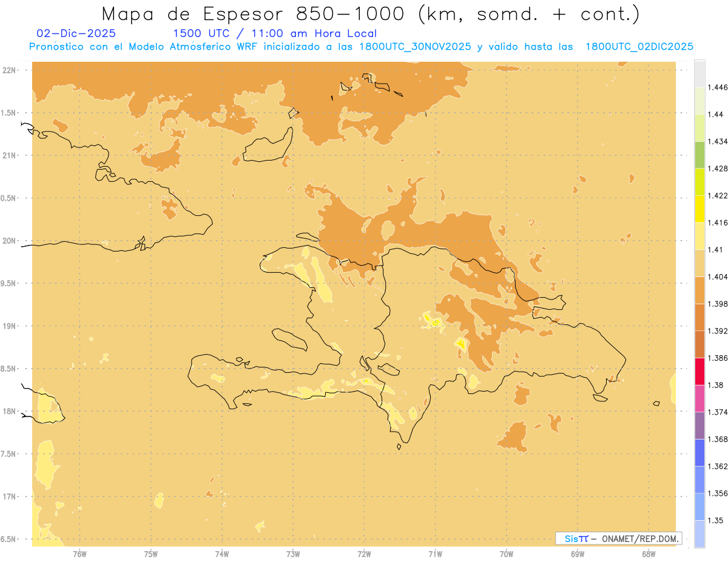Pick the light blue swatch between 1.35 and 1.356
Viewport: 728px width, 562px height.
point(699,507)
